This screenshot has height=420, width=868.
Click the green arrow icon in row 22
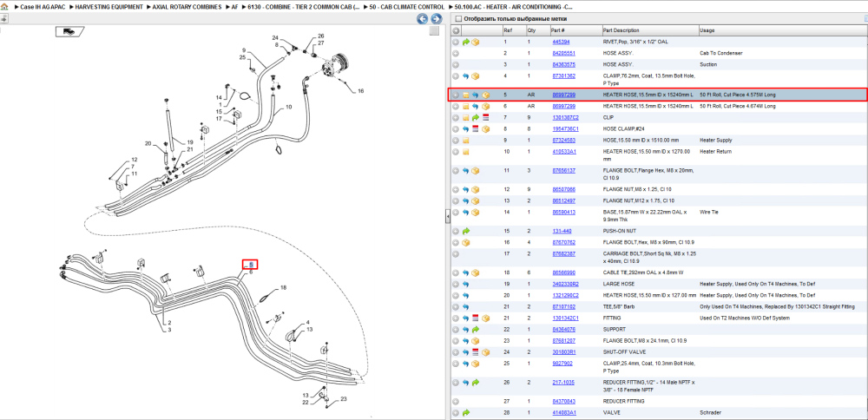point(476,330)
